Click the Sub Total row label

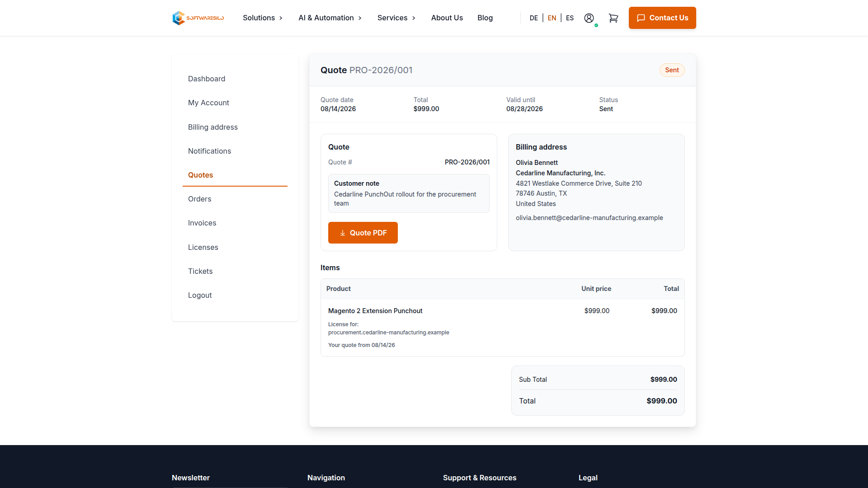[533, 380]
